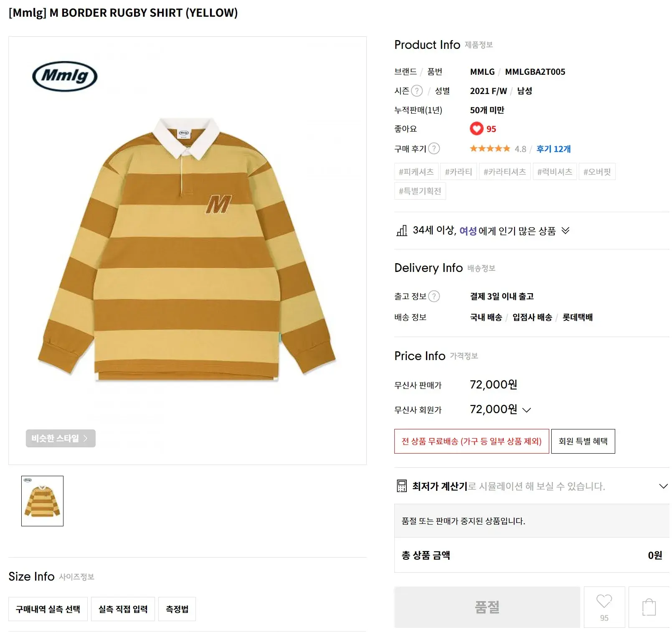The image size is (672, 632).
Task: Expand the lowest price calculator panel
Action: pos(663,486)
